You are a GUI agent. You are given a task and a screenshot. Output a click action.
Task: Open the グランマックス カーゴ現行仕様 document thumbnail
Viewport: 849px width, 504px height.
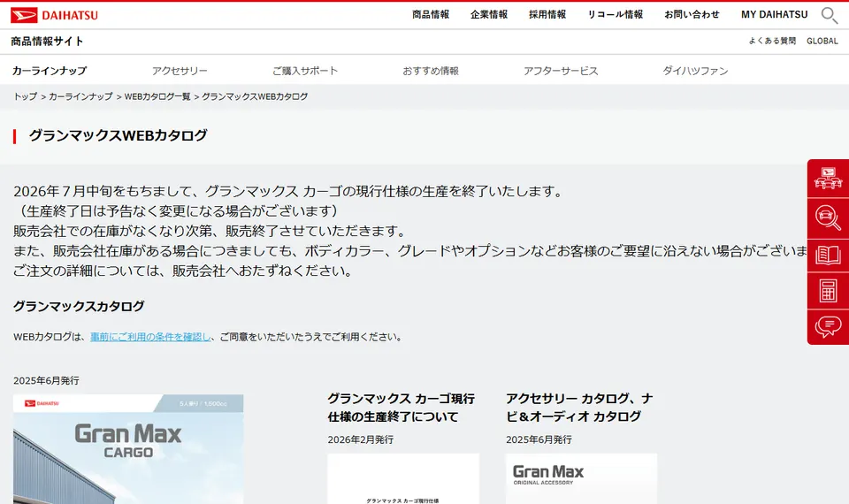coord(403,478)
